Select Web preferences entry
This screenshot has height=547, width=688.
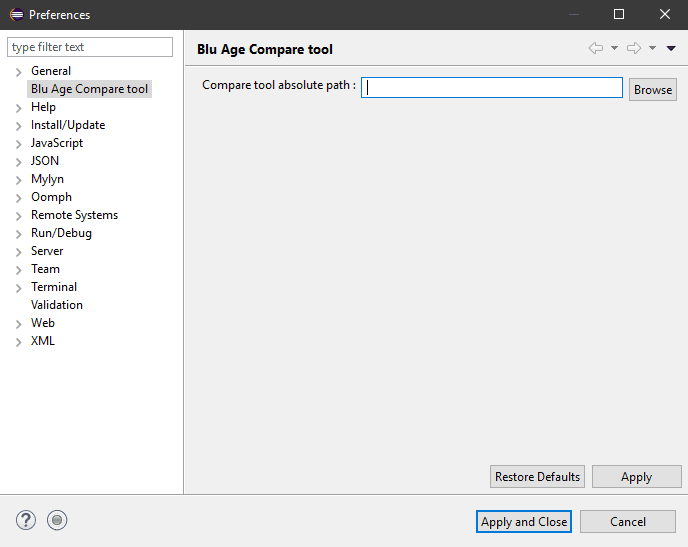(43, 323)
